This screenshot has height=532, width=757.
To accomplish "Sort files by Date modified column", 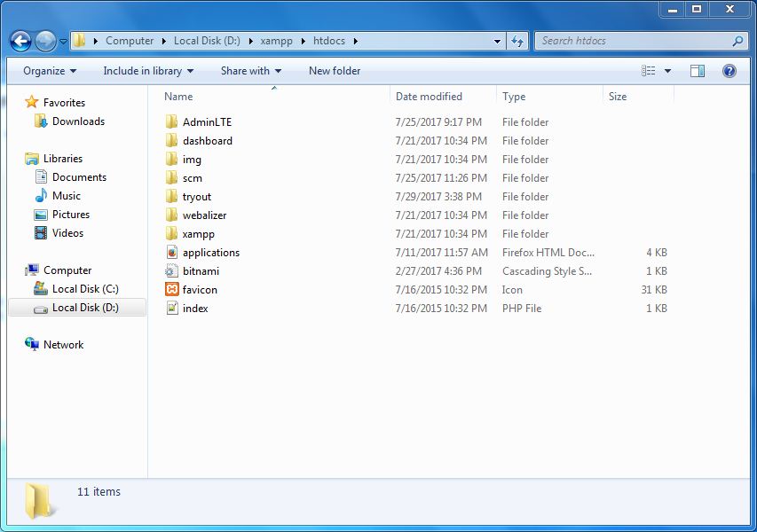I will click(x=429, y=97).
